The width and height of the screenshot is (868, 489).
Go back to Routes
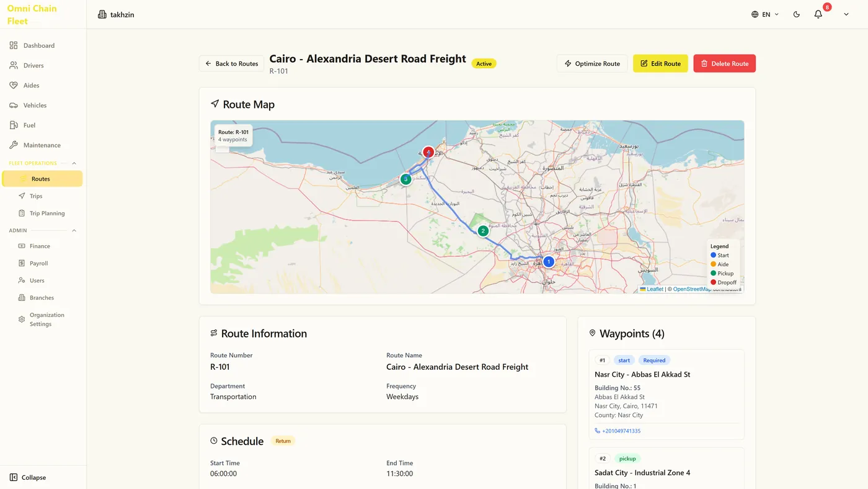[231, 63]
